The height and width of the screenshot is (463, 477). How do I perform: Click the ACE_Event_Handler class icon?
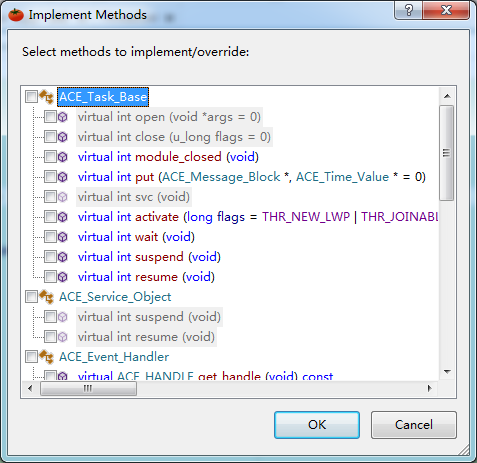pos(46,357)
